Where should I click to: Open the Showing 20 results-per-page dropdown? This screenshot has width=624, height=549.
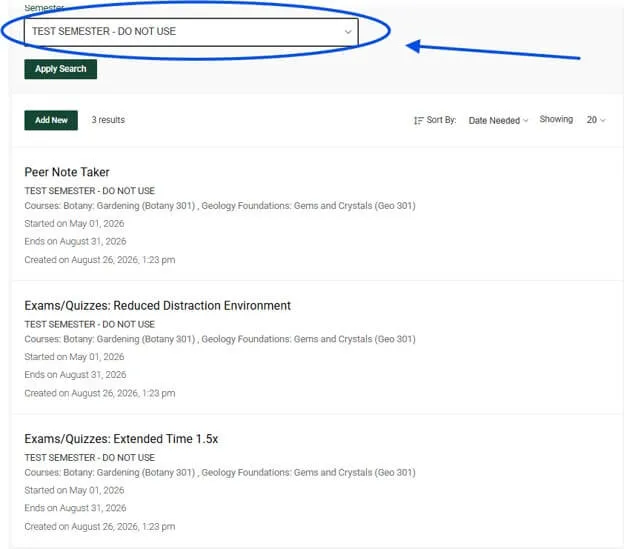pos(596,120)
